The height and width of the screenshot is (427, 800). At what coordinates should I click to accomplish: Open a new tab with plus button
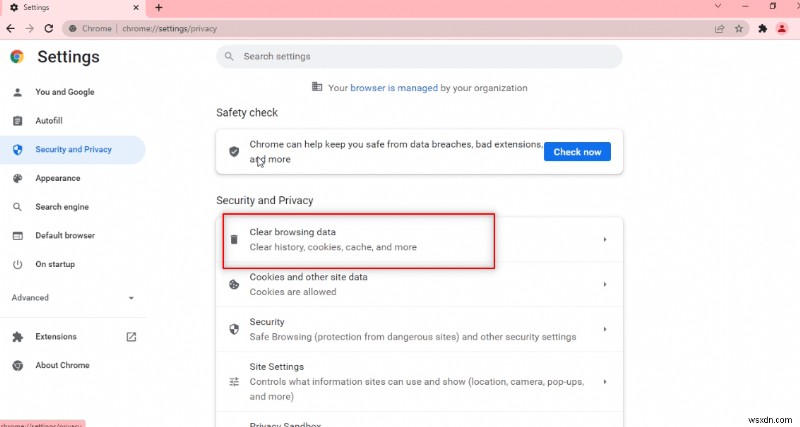(158, 7)
